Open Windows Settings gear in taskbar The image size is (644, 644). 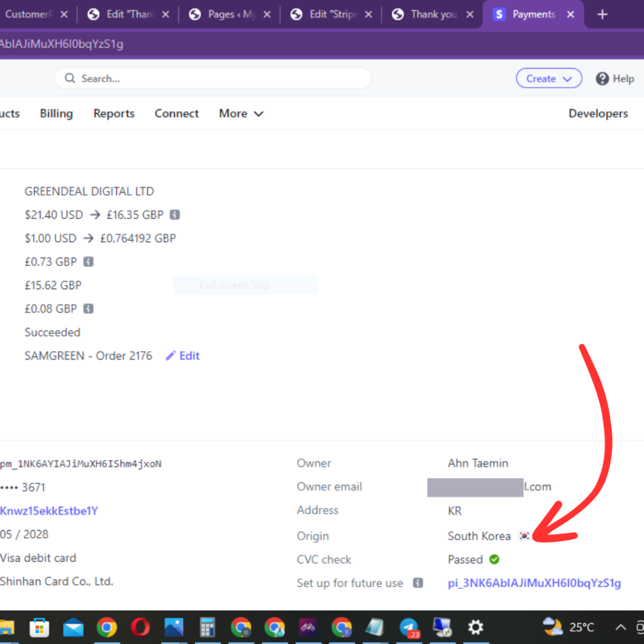475,627
